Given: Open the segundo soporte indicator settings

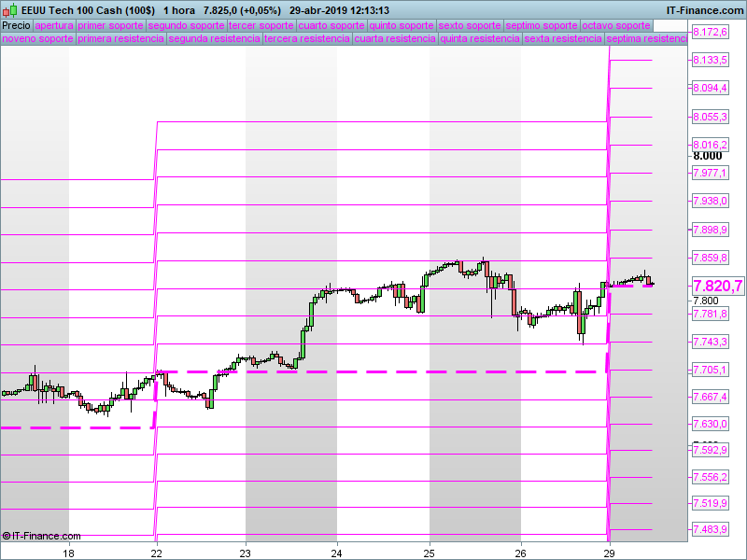Looking at the screenshot, I should [186, 25].
